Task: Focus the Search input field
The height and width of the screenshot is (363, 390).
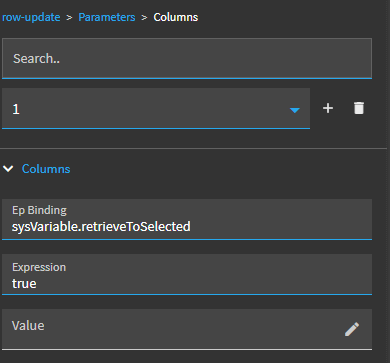Action: (x=187, y=59)
